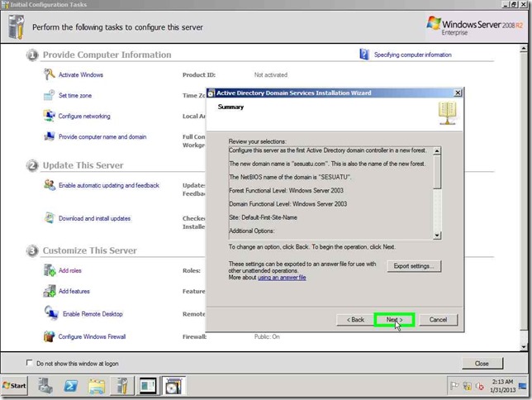
Task: Click Back in the AD DS wizard
Action: click(355, 320)
